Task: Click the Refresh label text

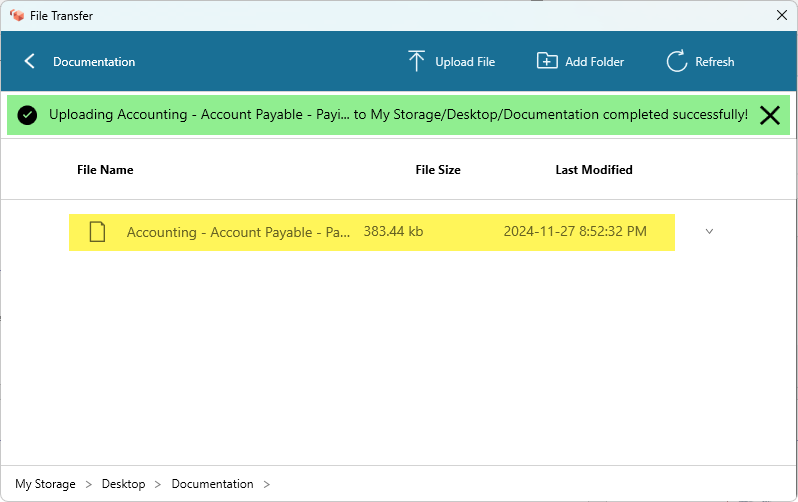Action: pyautogui.click(x=715, y=62)
